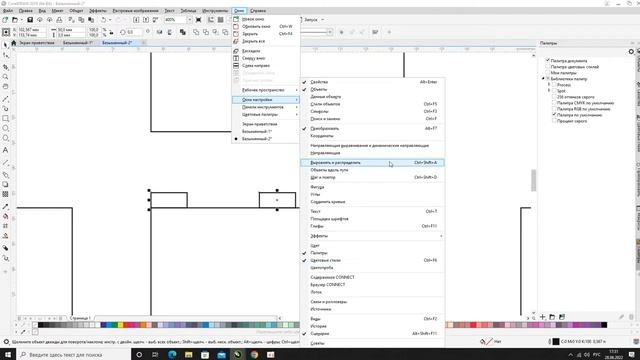This screenshot has width=640, height=360.
Task: Click the Print icon in toolbar
Action: (59, 20)
